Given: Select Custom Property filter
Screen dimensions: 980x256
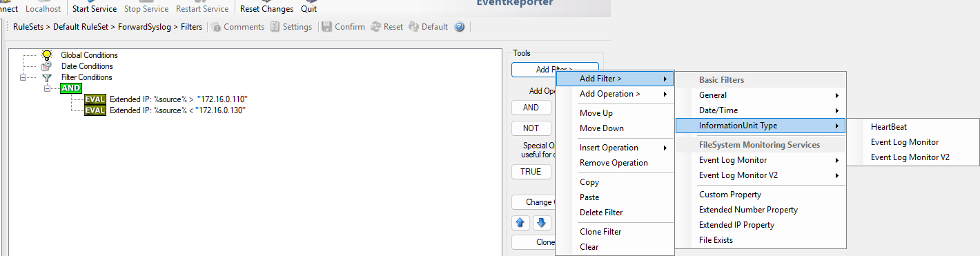Looking at the screenshot, I should tap(761, 195).
